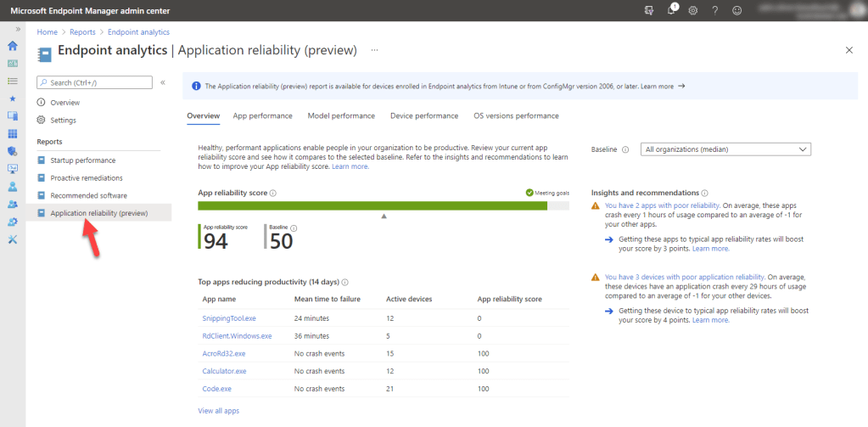
Task: Click the green App reliability score bar
Action: (x=372, y=206)
